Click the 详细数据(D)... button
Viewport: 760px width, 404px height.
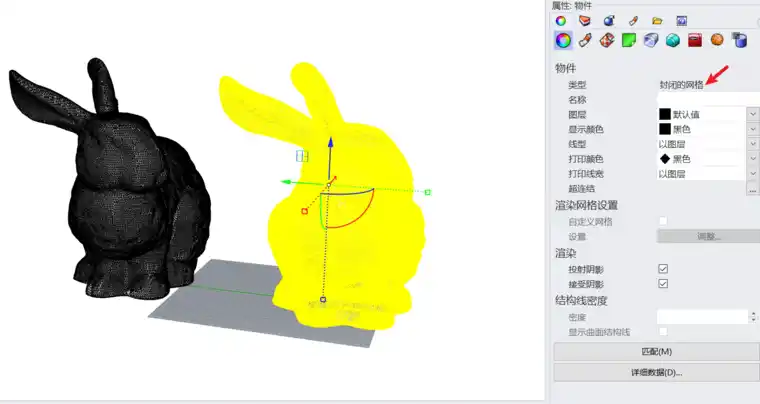pyautogui.click(x=657, y=373)
